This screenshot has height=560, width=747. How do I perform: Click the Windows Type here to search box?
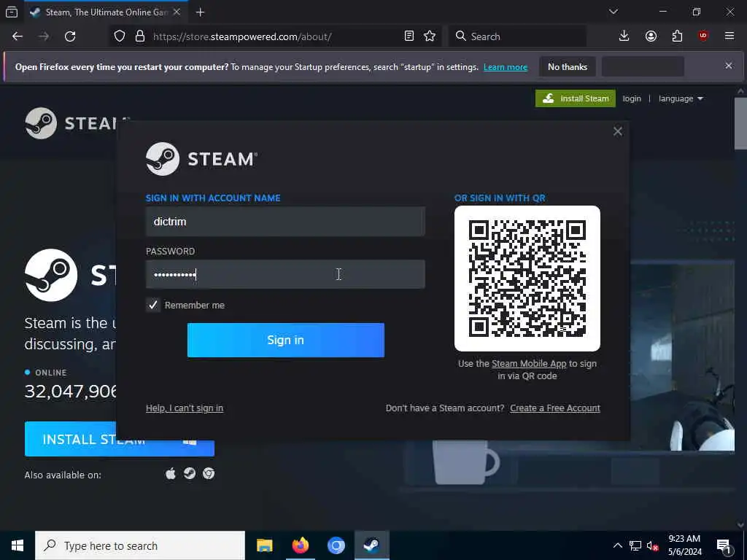[x=140, y=545]
